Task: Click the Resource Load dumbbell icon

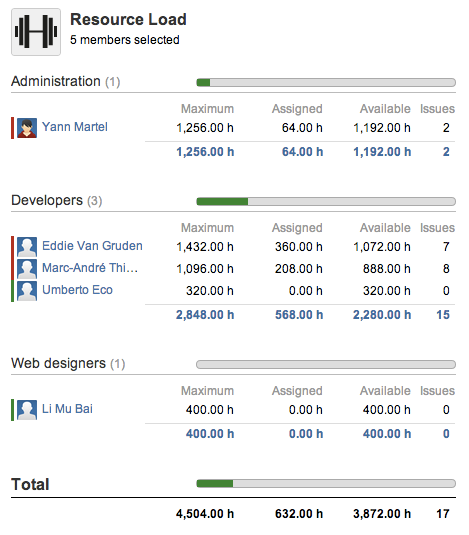Action: 36,32
